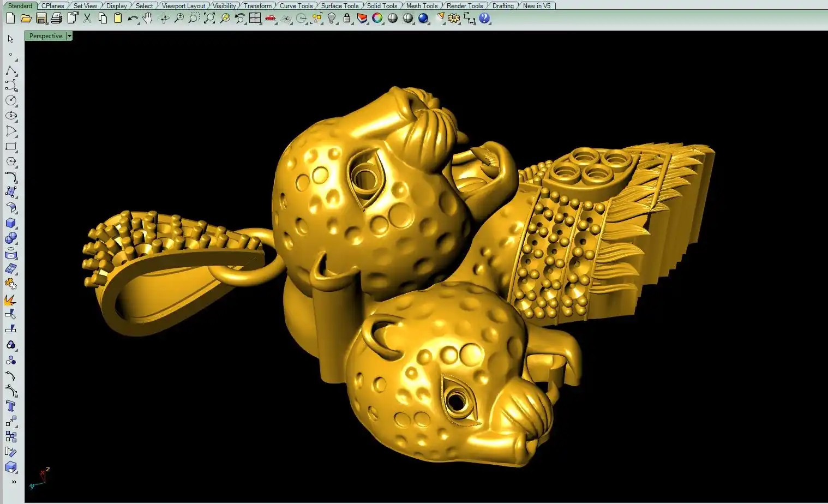Click the Perspective viewport title label
This screenshot has height=504, width=828.
tap(46, 36)
